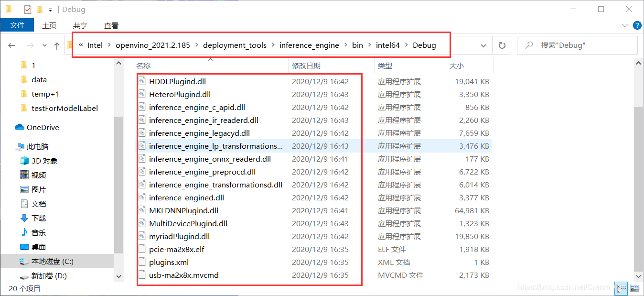Open the recent locations dropdown arrow
Viewport: 644px width, 296px height.
click(x=44, y=46)
